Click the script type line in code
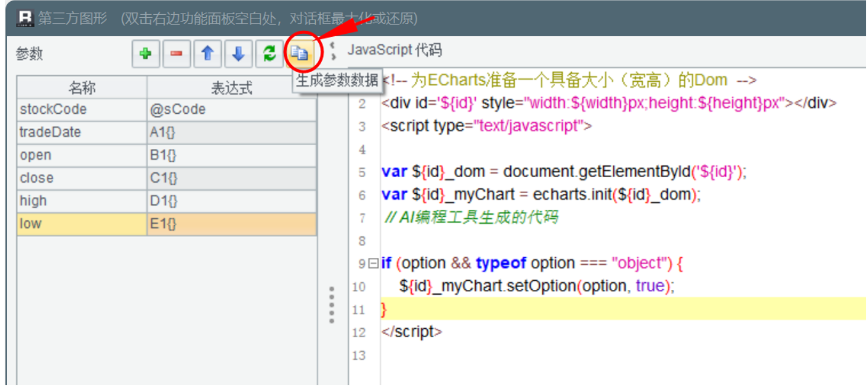This screenshot has height=387, width=868. pyautogui.click(x=486, y=126)
